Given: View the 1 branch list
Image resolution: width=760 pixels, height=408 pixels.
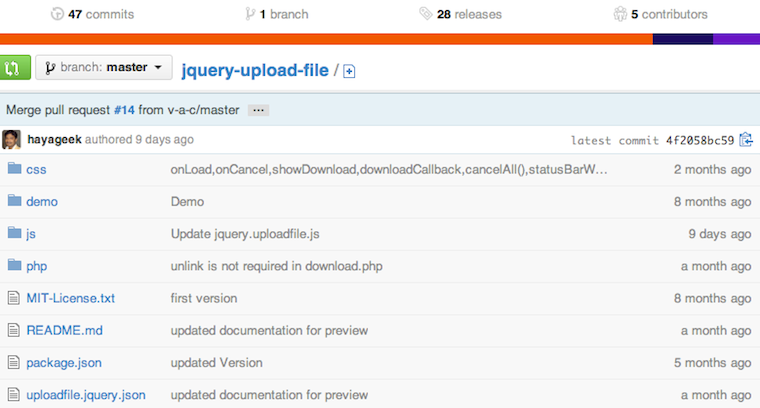Looking at the screenshot, I should 284,14.
